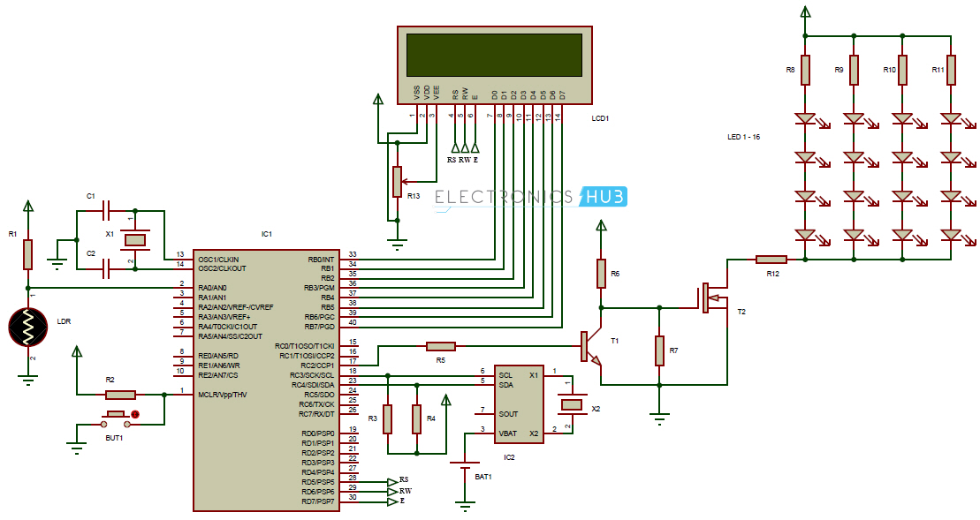Select resistor R2 on the MCLR line

point(121,395)
